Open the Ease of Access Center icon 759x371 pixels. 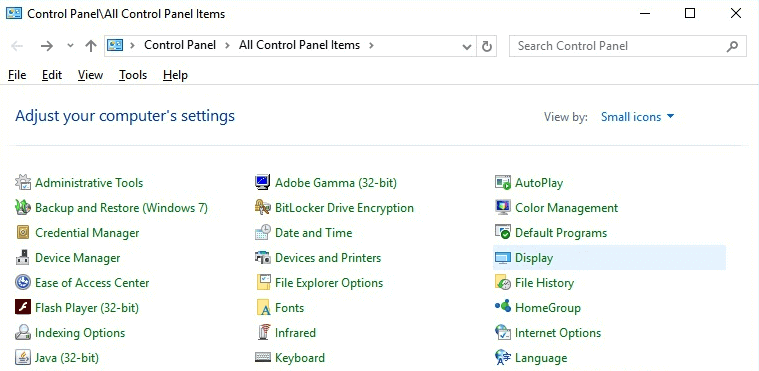tap(23, 283)
